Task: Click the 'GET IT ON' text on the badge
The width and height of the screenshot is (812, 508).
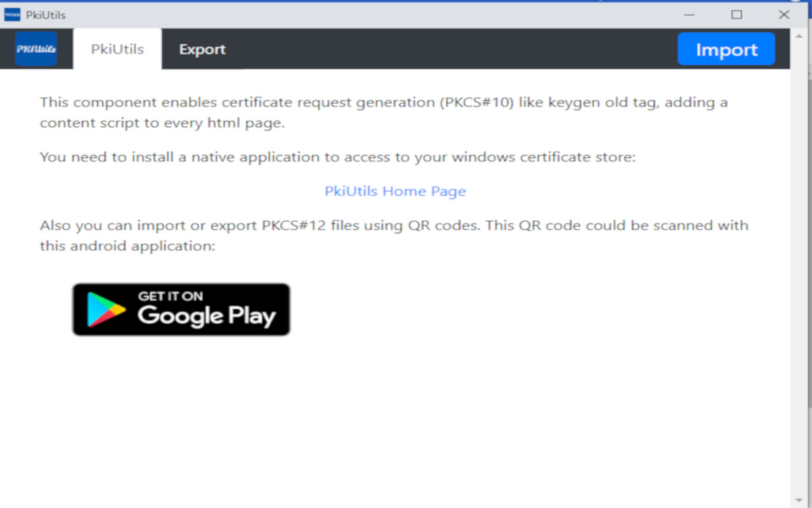Action: coord(170,296)
